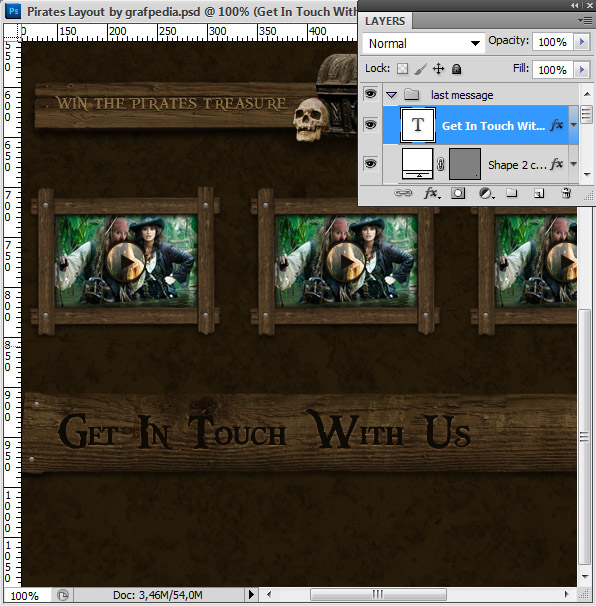
Task: Click the canvas horizontal scrollbar thumb
Action: [x=378, y=594]
